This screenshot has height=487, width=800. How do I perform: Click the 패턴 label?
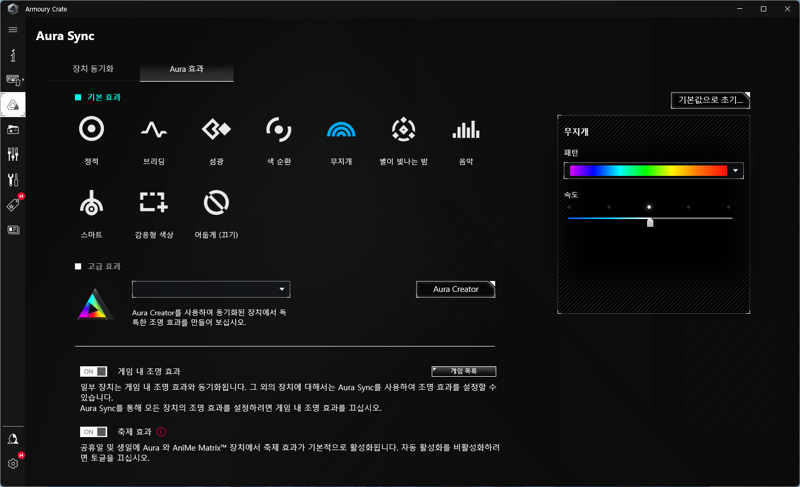tap(571, 153)
